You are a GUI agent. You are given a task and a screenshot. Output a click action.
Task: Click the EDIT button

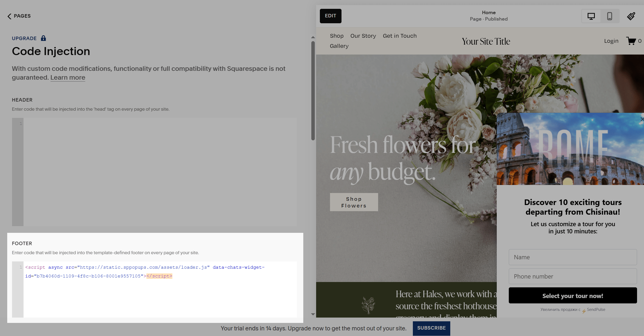click(330, 16)
